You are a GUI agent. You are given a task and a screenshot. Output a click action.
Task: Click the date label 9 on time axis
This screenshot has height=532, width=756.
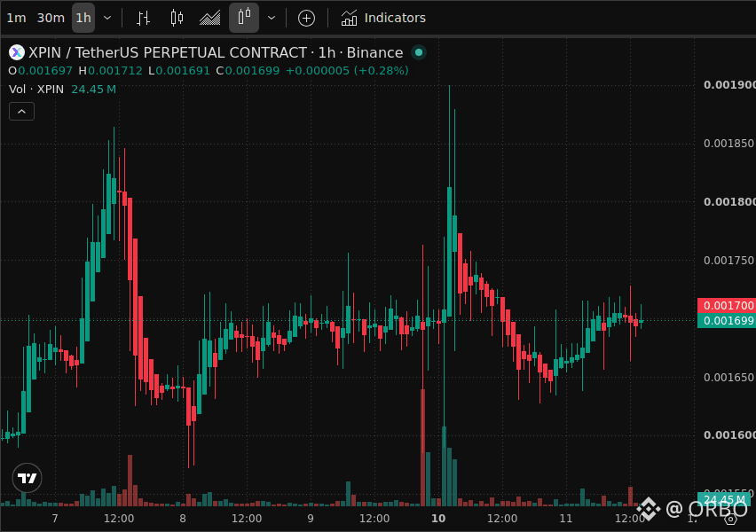(x=311, y=519)
